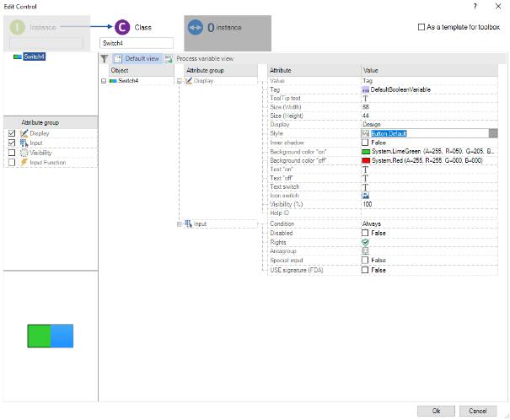
Task: Click the filter funnel icon
Action: pos(105,59)
